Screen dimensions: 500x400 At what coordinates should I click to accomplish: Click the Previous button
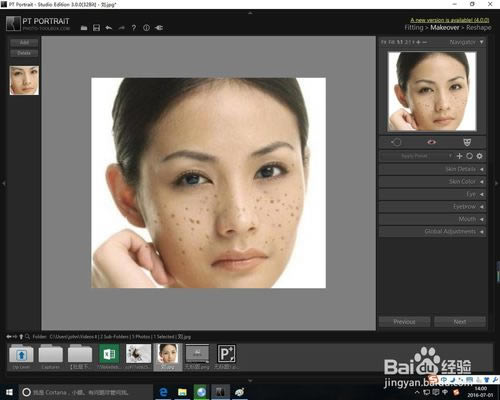(x=404, y=322)
